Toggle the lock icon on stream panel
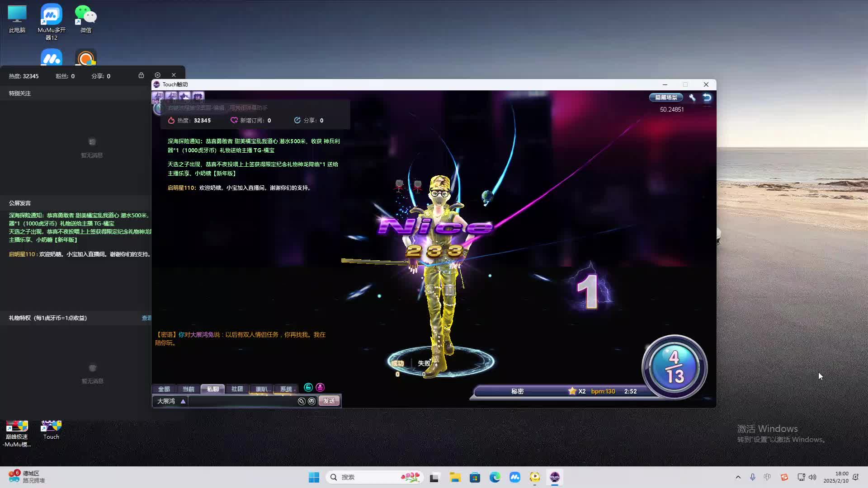Viewport: 868px width, 488px height. (x=141, y=75)
